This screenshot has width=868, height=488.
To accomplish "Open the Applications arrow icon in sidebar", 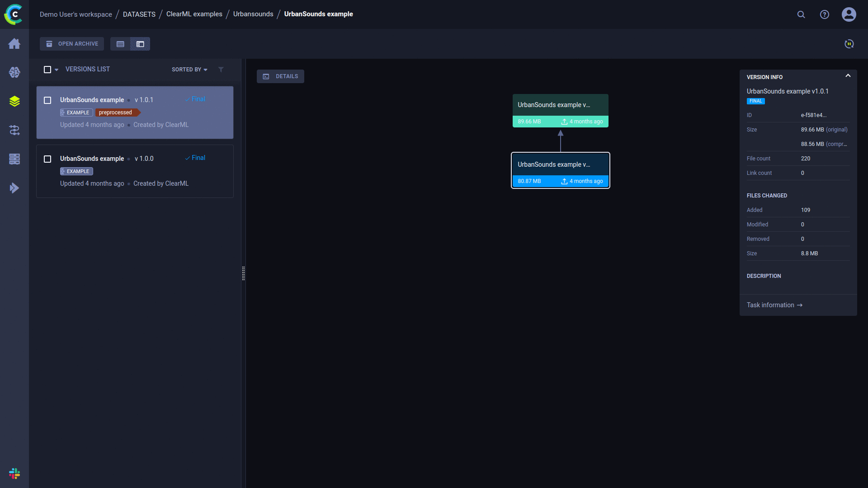I will tap(14, 188).
